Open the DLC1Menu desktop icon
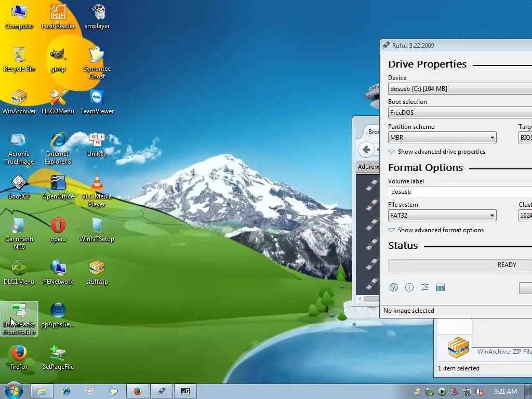 pyautogui.click(x=19, y=272)
